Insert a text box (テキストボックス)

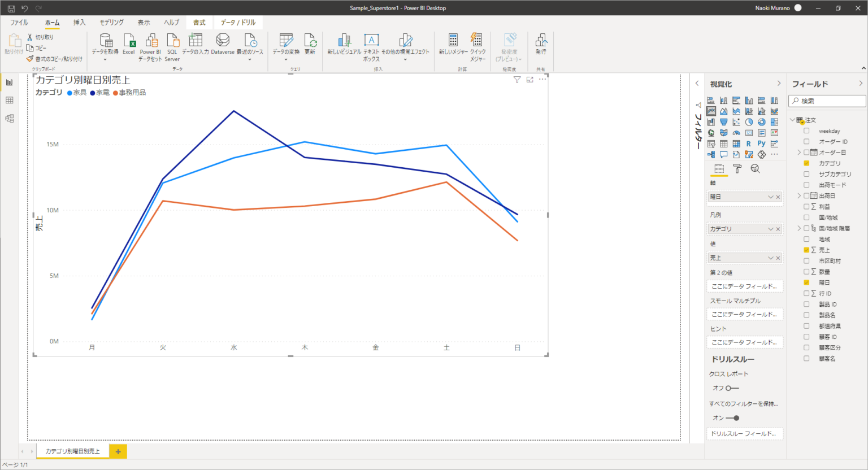point(371,44)
